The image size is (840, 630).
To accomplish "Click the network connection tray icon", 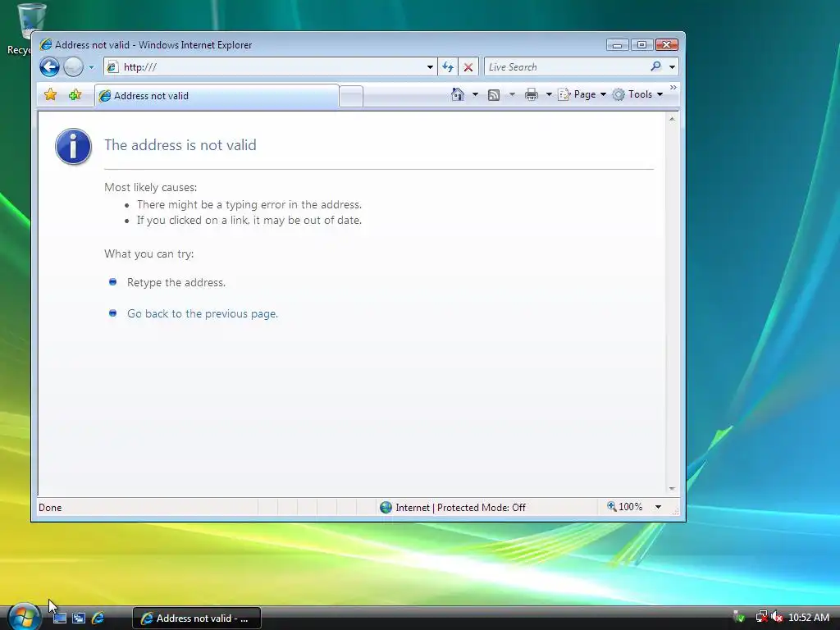I will [x=761, y=617].
